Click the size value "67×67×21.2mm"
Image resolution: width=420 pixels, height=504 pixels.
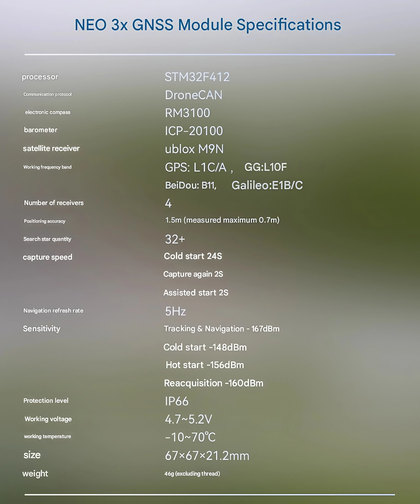coord(207,456)
